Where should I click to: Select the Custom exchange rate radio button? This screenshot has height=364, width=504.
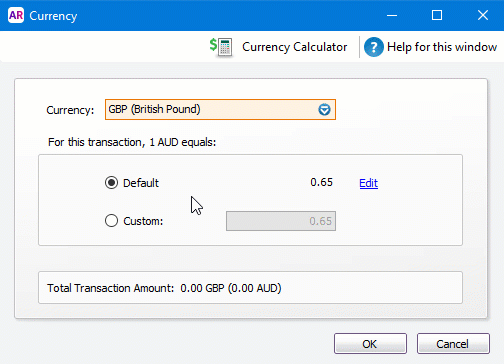pyautogui.click(x=111, y=221)
